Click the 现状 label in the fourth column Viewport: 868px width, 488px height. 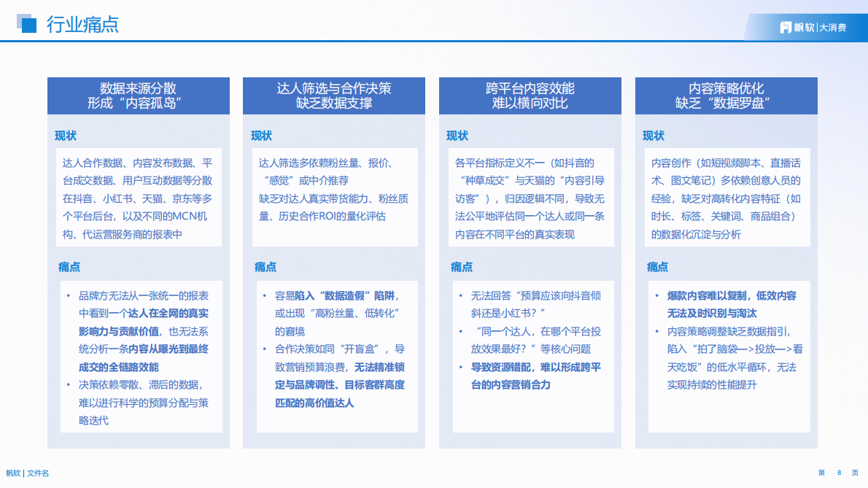coord(655,135)
